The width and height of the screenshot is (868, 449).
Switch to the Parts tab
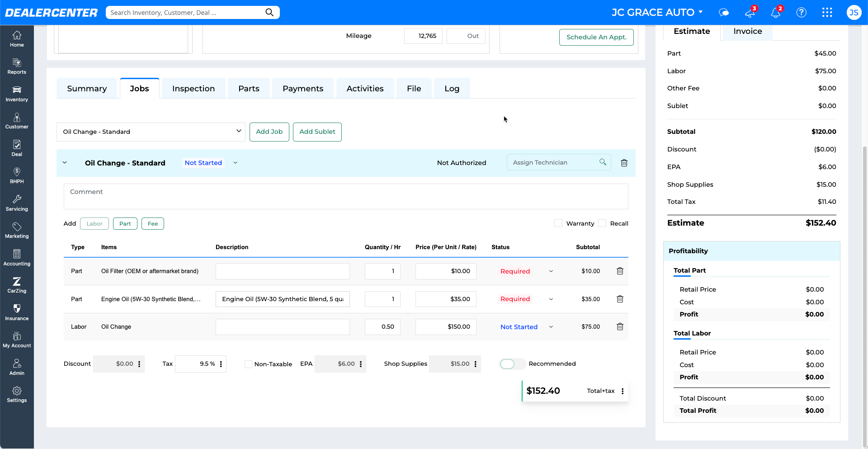[x=249, y=88]
